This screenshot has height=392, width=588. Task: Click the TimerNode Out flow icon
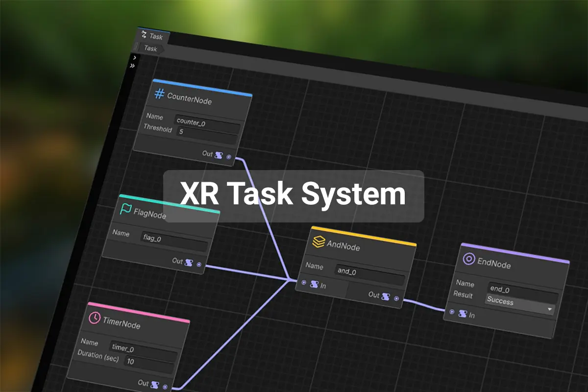[155, 385]
